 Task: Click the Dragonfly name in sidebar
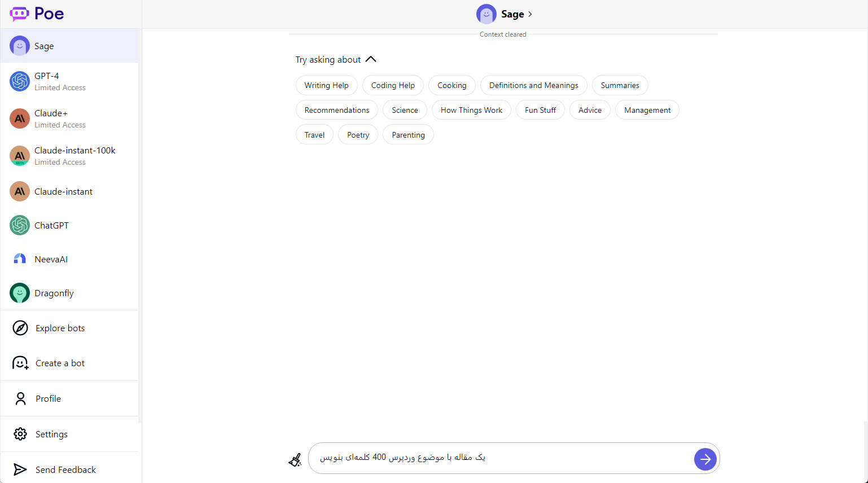54,293
